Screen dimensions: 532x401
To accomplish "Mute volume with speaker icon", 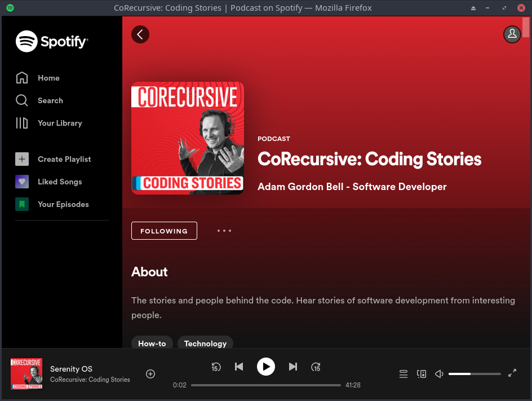I will [x=440, y=374].
